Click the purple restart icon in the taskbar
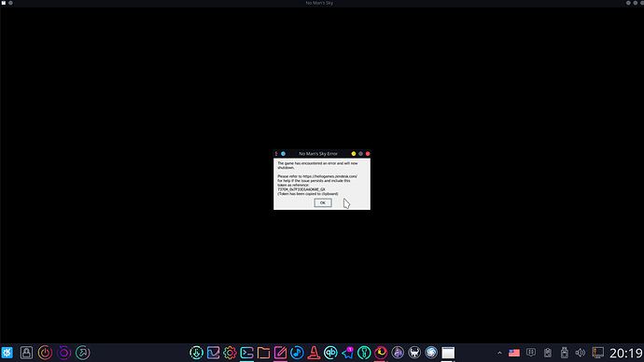 pos(63,353)
